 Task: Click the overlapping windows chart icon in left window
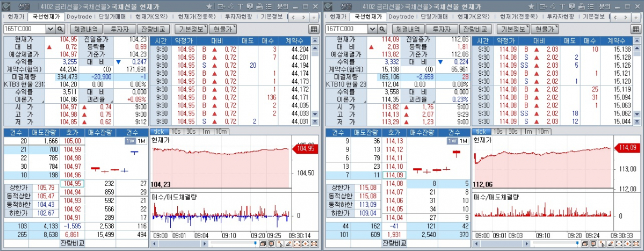(263, 244)
